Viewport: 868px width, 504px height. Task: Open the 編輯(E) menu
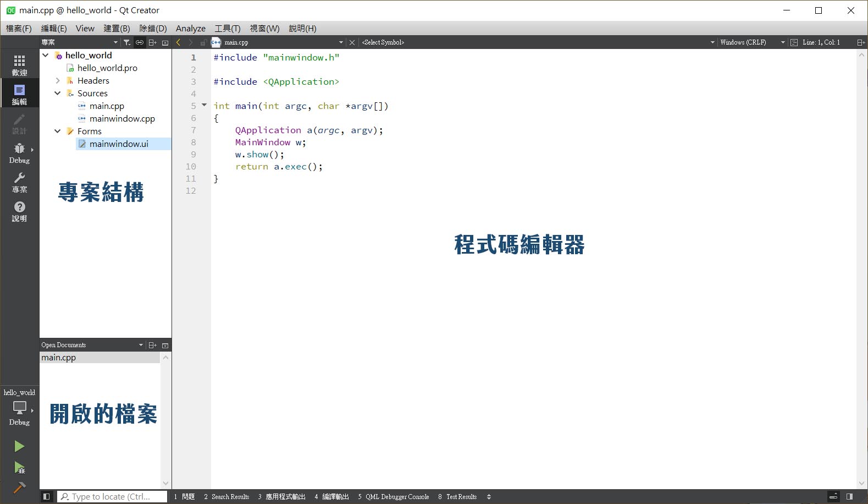(x=54, y=28)
